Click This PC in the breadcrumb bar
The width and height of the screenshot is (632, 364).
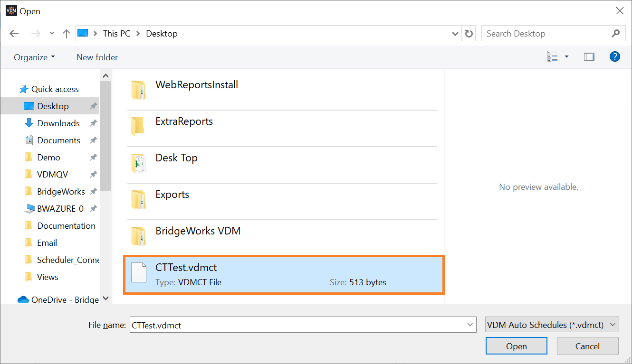[x=116, y=33]
